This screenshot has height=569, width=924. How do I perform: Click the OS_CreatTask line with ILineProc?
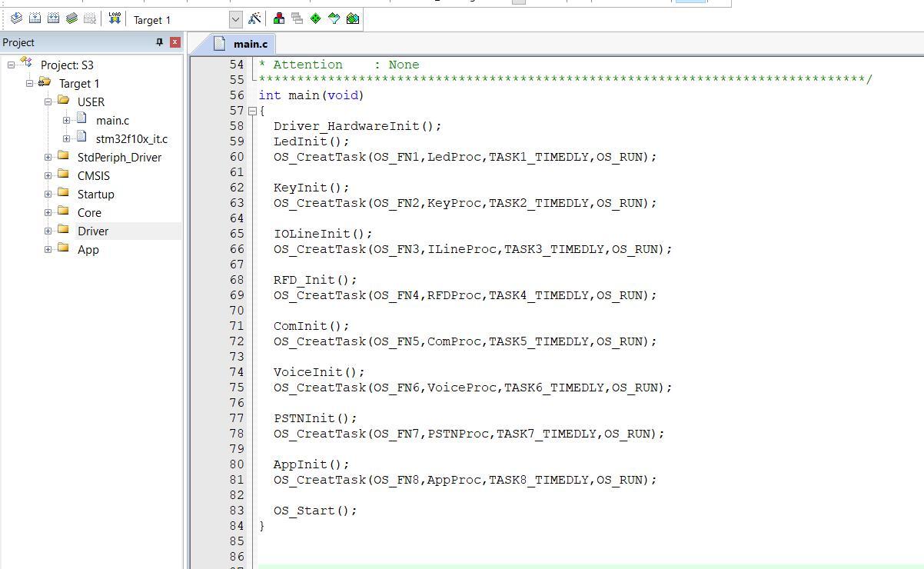[473, 249]
